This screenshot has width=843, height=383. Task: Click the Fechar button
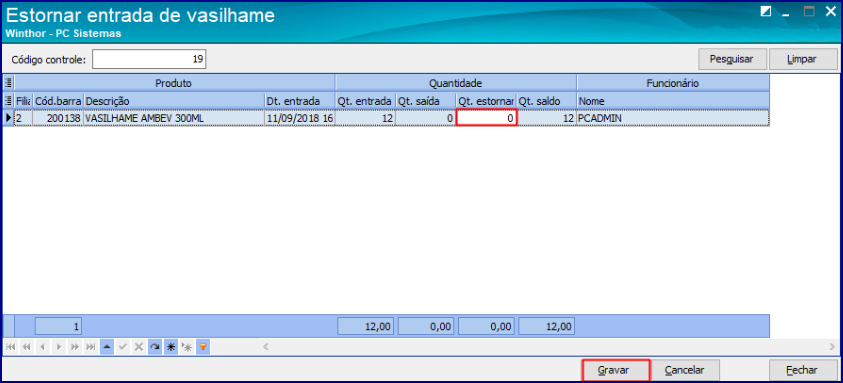click(x=803, y=370)
